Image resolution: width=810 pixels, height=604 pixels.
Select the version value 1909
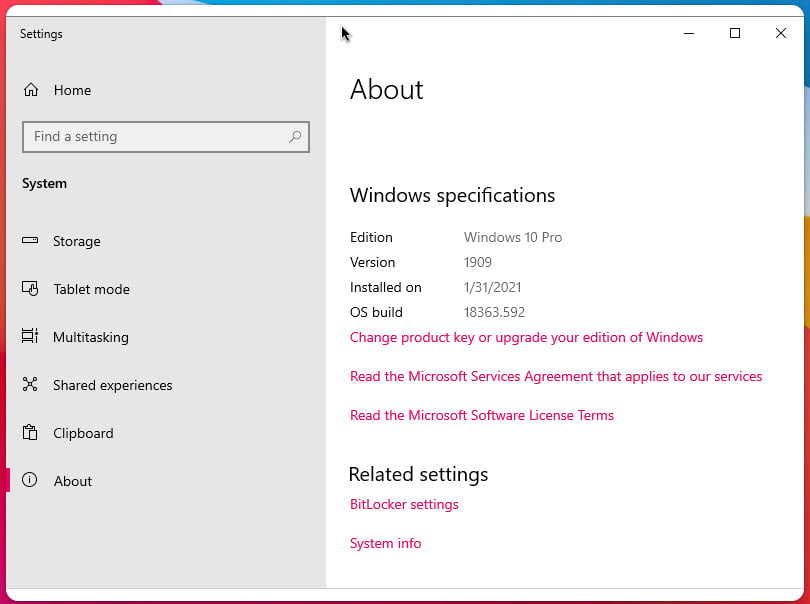478,262
